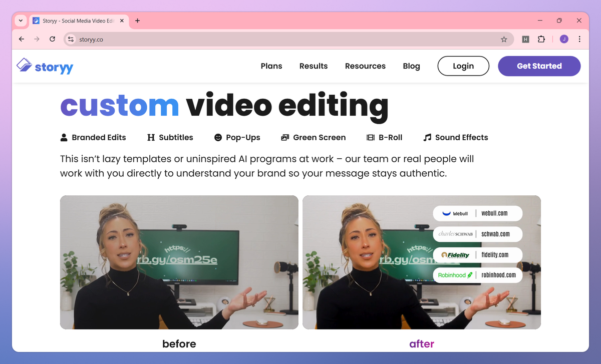Select the Storyy - Social Media Video tab
The width and height of the screenshot is (601, 364).
79,21
